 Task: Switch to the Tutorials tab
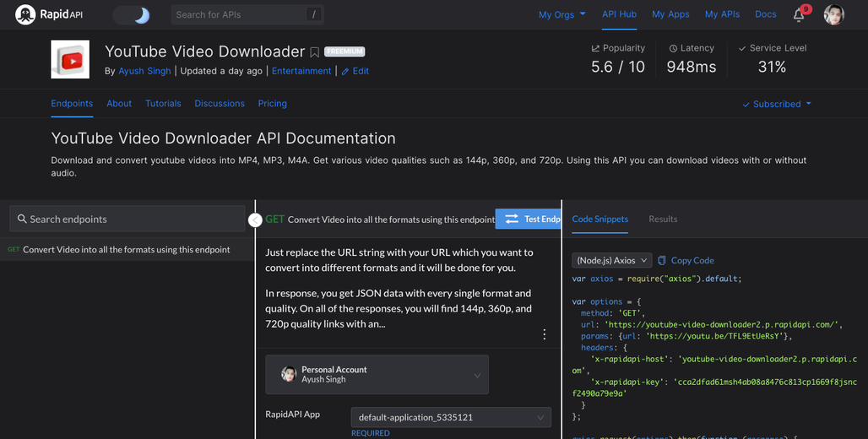pyautogui.click(x=163, y=104)
